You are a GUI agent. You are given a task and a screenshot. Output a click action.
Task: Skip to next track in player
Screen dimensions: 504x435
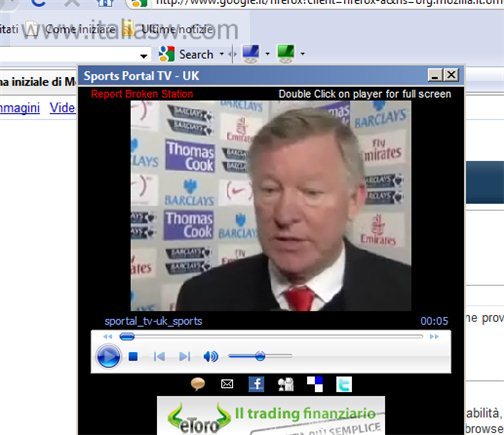pyautogui.click(x=185, y=357)
